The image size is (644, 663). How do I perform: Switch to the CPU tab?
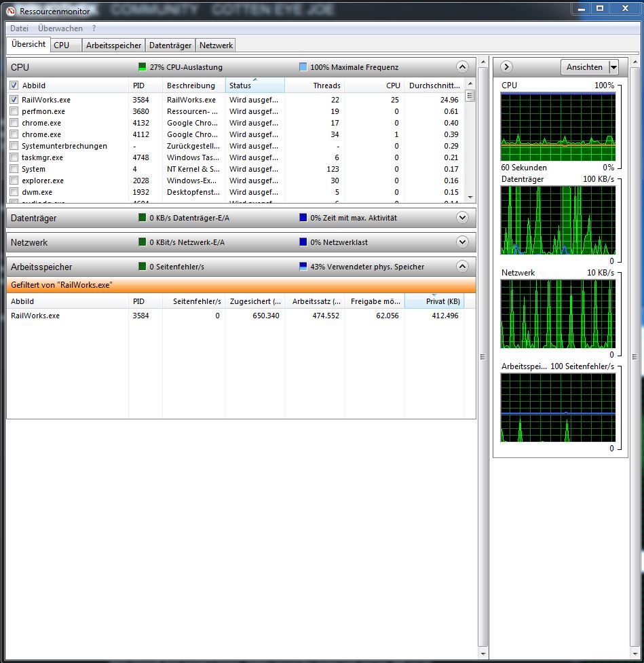(66, 45)
